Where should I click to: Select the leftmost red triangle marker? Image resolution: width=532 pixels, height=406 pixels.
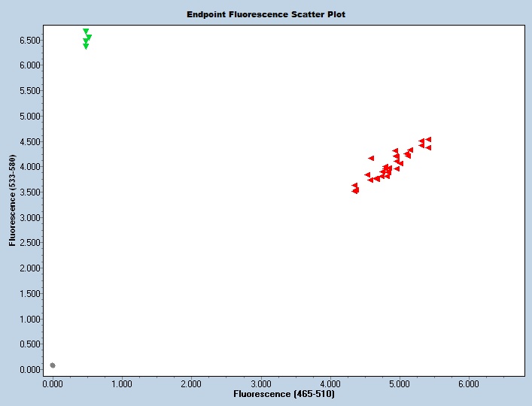point(354,185)
